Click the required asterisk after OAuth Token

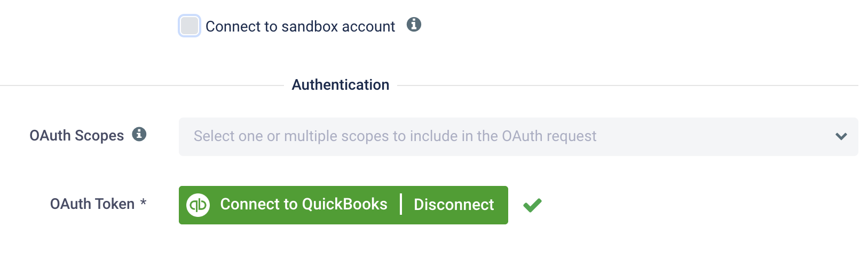click(x=143, y=202)
